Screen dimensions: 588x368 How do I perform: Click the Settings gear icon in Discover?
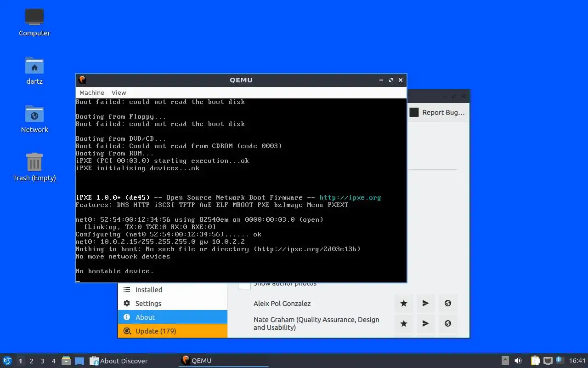point(127,304)
